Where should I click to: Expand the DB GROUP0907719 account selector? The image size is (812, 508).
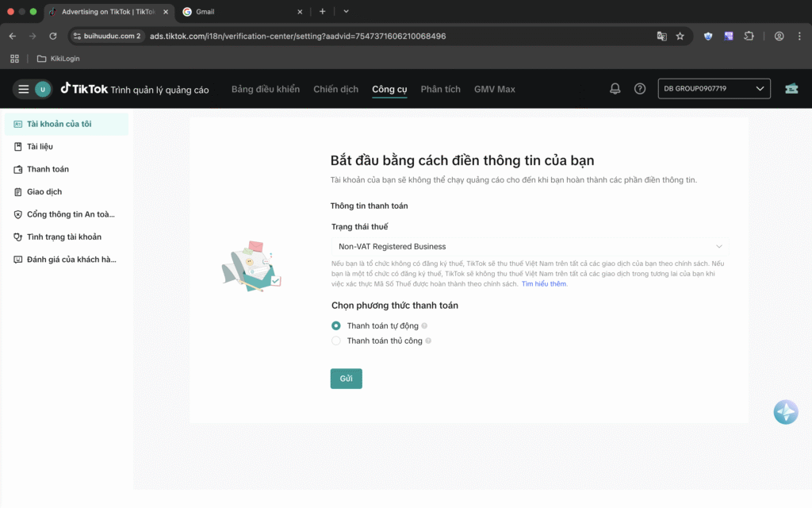point(713,88)
